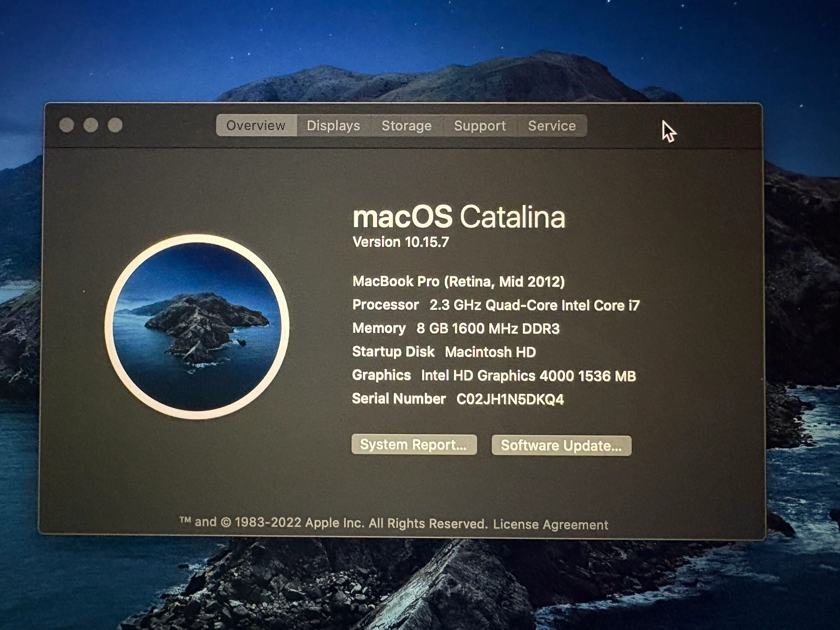The height and width of the screenshot is (630, 840).
Task: Switch to the Overview tab
Action: pyautogui.click(x=256, y=126)
